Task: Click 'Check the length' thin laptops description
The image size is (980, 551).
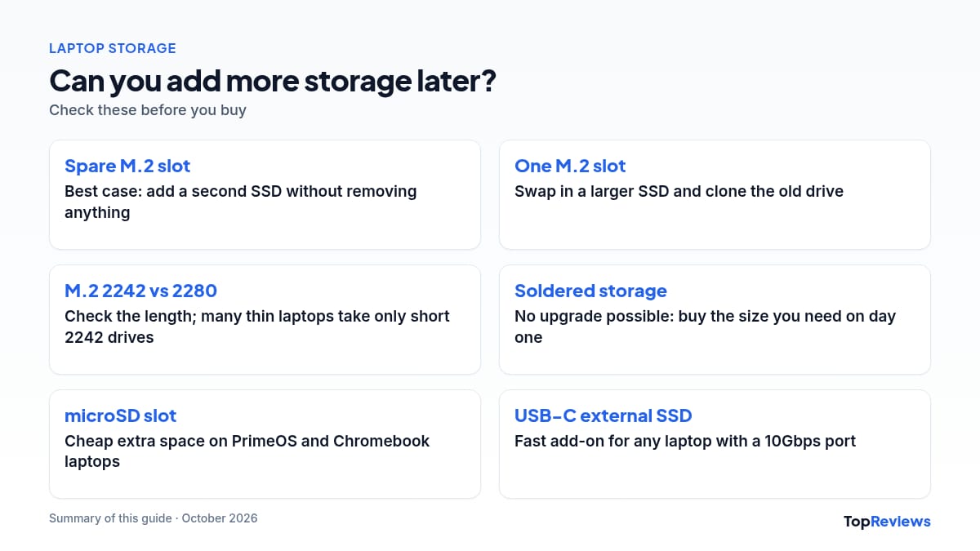Action: click(257, 327)
